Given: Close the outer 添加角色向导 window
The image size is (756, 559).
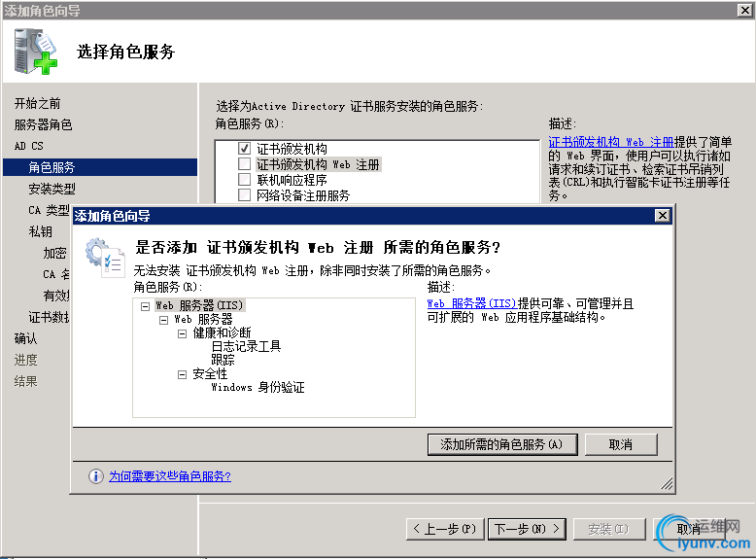Looking at the screenshot, I should coord(745,10).
